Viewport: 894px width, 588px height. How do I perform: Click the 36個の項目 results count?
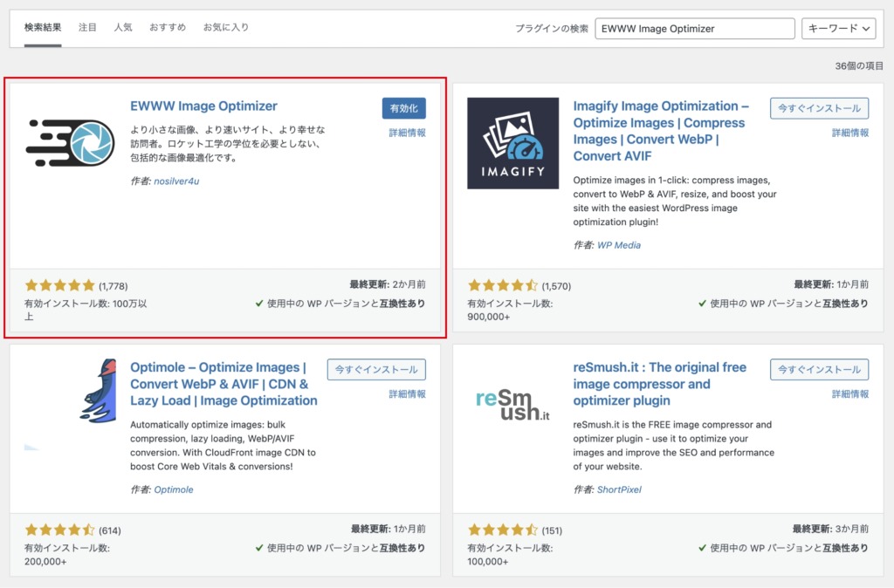click(859, 66)
